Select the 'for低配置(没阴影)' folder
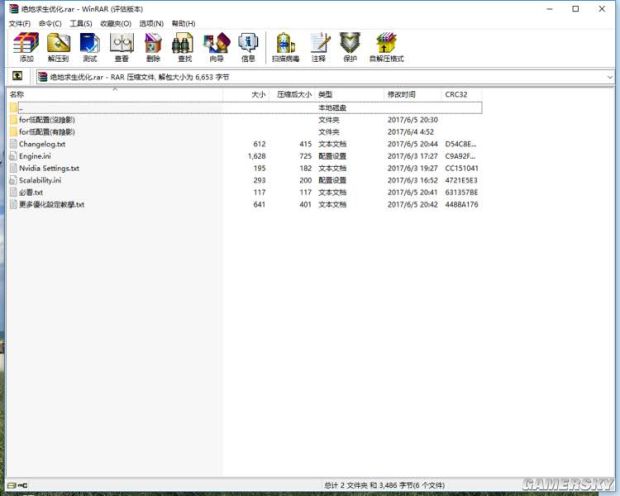 click(x=47, y=120)
